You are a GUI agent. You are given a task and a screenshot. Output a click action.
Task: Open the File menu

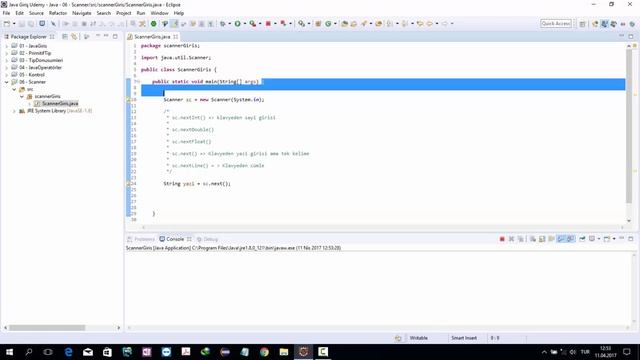[6, 13]
